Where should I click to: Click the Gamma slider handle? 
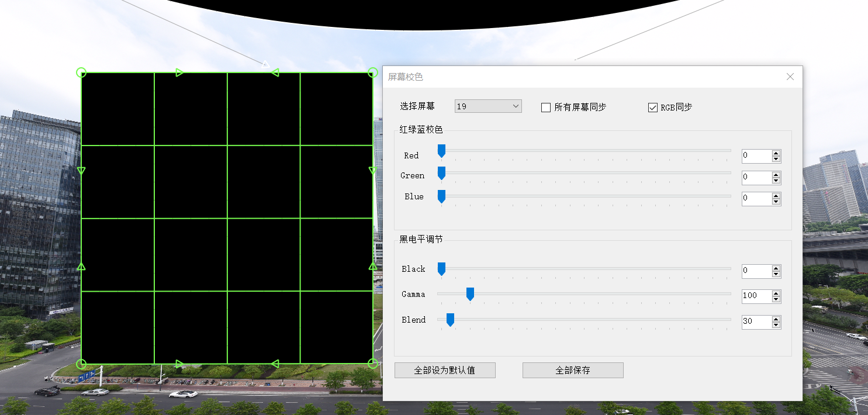tap(471, 294)
